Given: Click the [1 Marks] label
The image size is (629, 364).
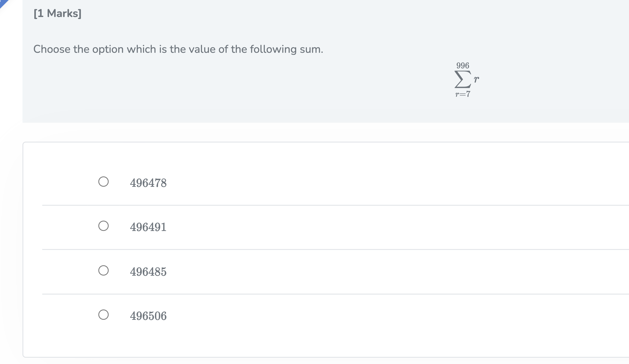Looking at the screenshot, I should [57, 13].
